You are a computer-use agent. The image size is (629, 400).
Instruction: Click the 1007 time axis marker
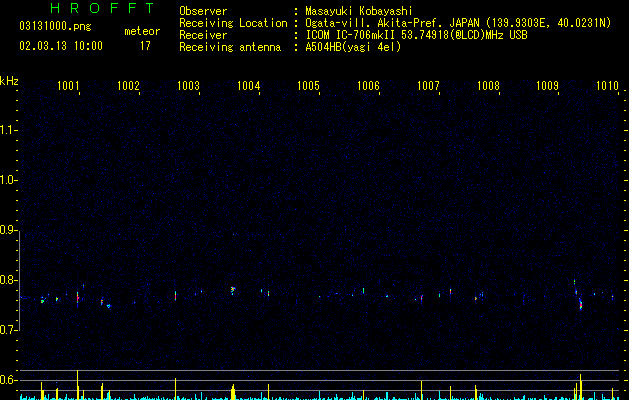[x=428, y=85]
